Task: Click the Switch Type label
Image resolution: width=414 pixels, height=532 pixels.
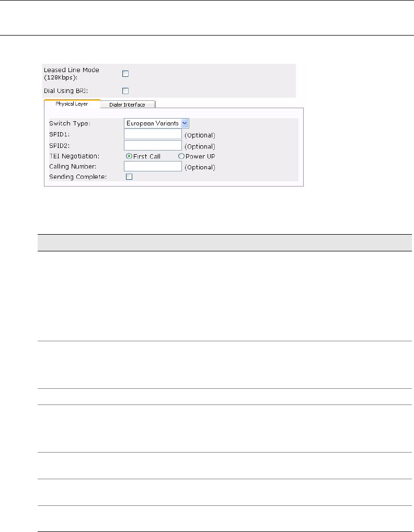Action: 70,123
